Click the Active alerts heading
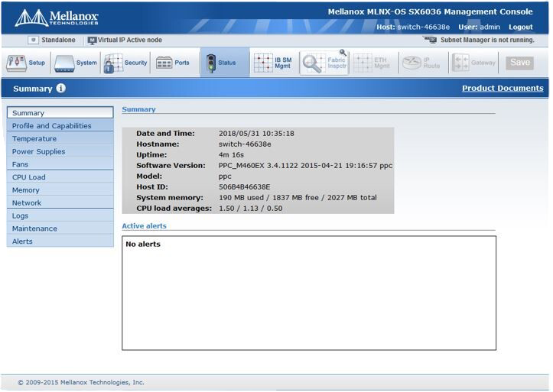The height and width of the screenshot is (392, 553). pos(144,226)
